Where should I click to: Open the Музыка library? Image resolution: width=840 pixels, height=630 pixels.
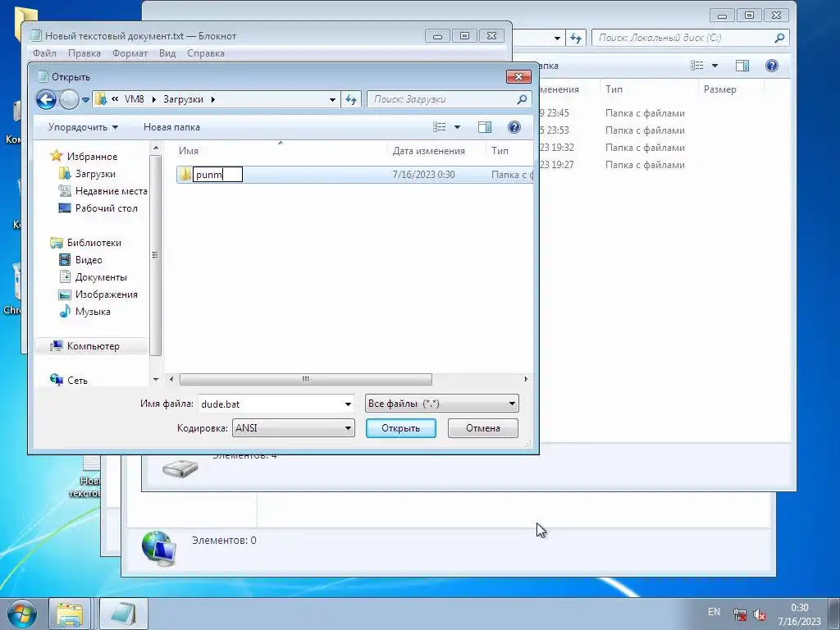point(93,311)
